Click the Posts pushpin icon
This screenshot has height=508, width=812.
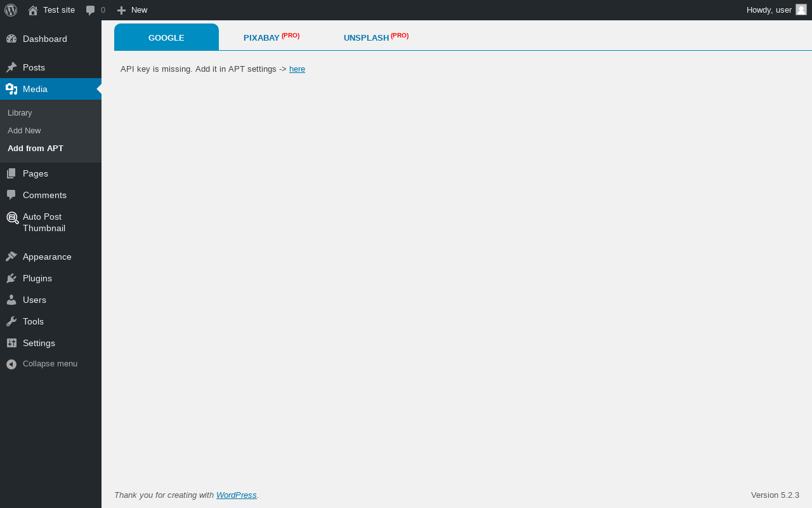tap(11, 67)
